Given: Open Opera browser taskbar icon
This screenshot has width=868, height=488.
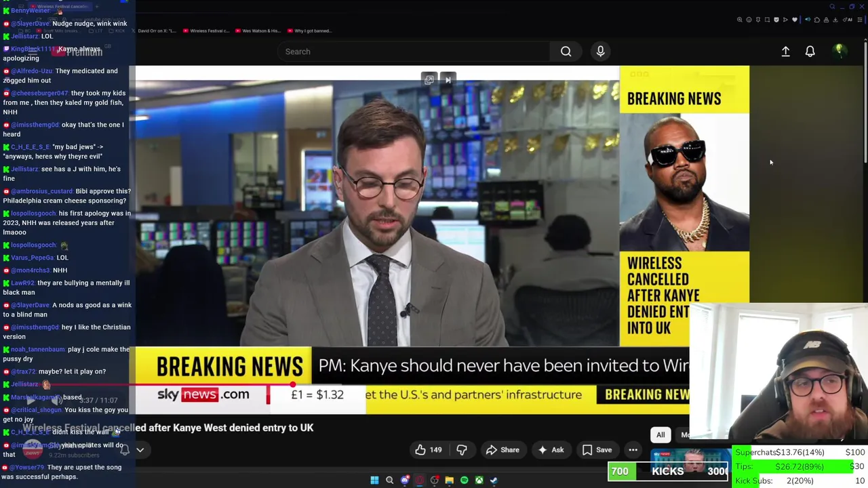Looking at the screenshot, I should (x=420, y=481).
